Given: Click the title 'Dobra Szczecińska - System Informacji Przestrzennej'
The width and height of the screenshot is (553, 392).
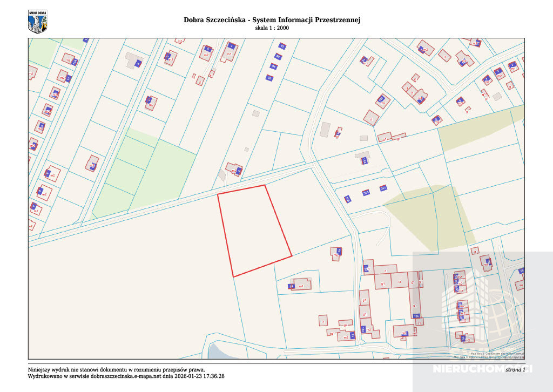Looking at the screenshot, I should point(272,20).
